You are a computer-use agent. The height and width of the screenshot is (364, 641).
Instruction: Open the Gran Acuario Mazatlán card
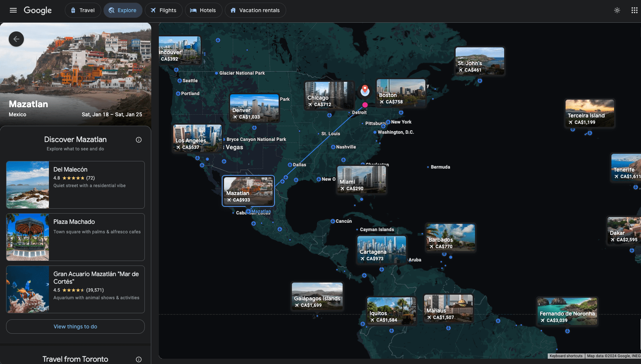click(x=75, y=289)
